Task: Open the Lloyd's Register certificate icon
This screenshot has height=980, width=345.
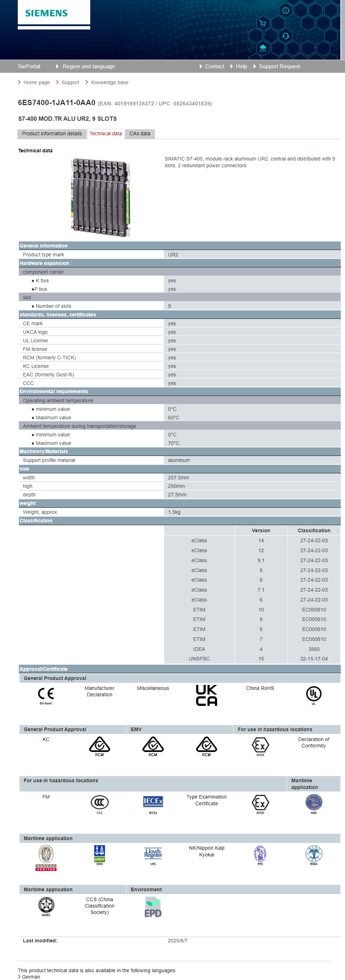Action: point(153,854)
